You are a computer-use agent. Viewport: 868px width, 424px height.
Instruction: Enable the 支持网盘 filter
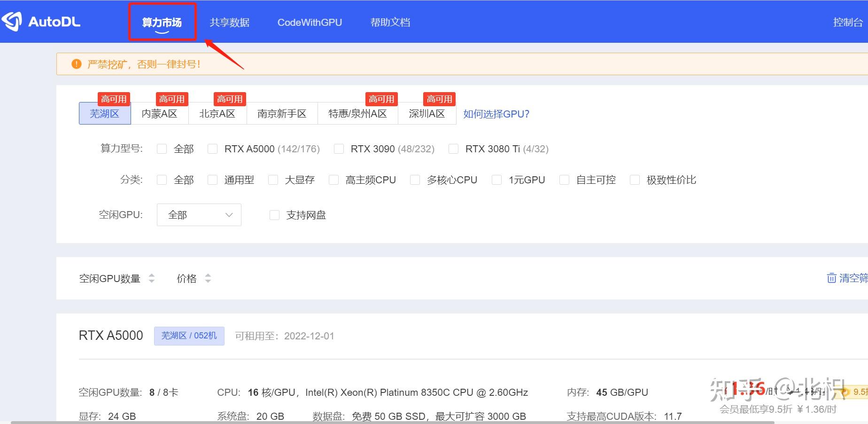(x=274, y=215)
